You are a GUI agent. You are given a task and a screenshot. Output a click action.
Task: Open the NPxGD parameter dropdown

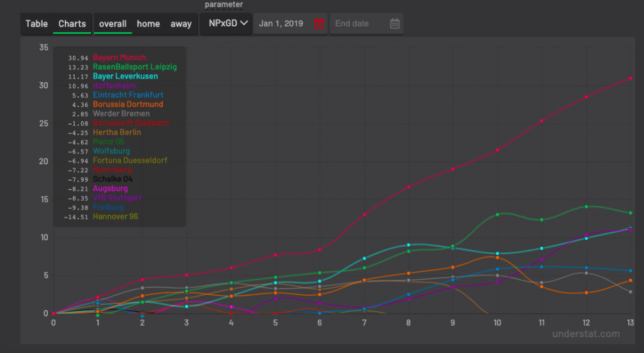click(x=226, y=23)
